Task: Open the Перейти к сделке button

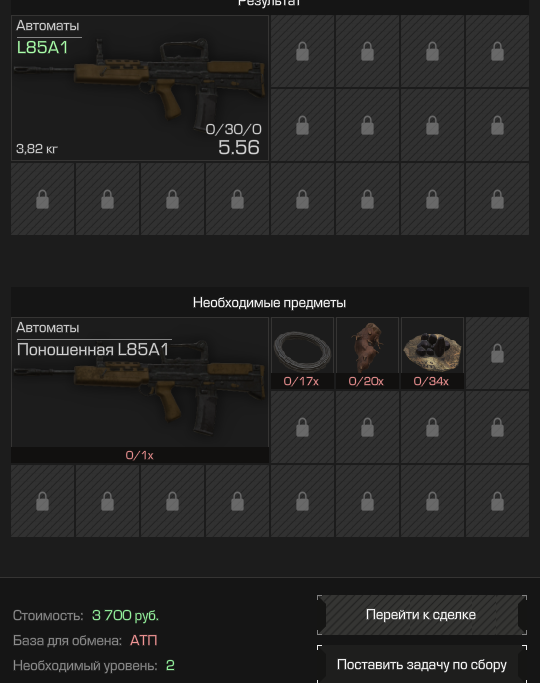Action: point(422,615)
